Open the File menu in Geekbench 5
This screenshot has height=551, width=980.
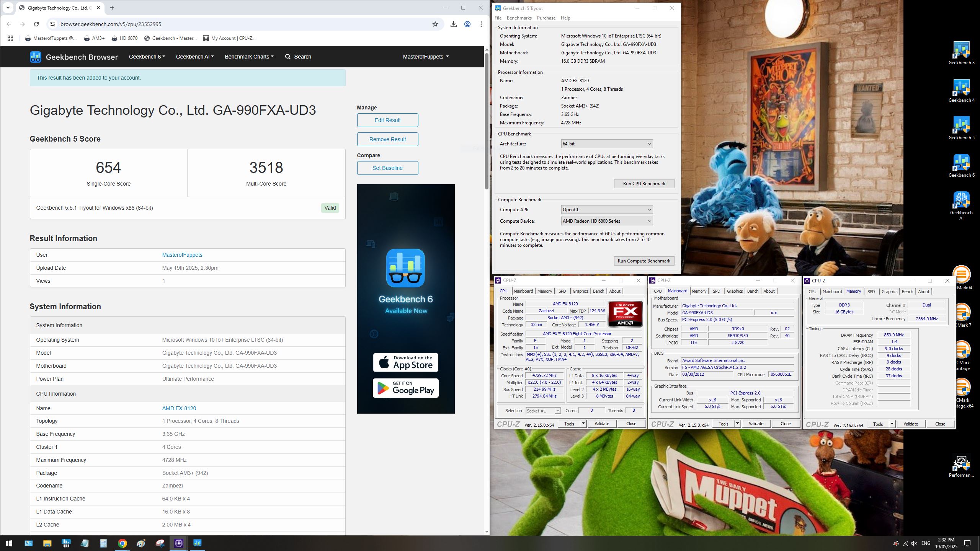(498, 18)
